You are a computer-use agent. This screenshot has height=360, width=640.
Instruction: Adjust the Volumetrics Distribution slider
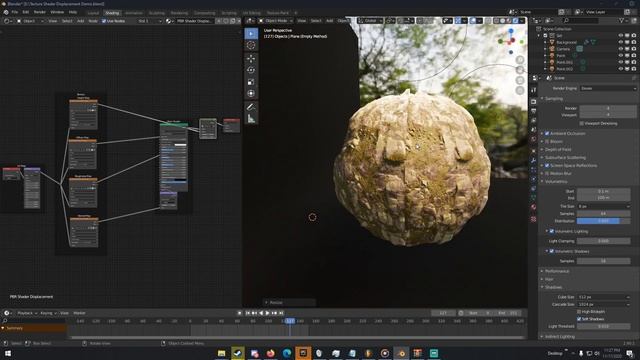point(603,221)
